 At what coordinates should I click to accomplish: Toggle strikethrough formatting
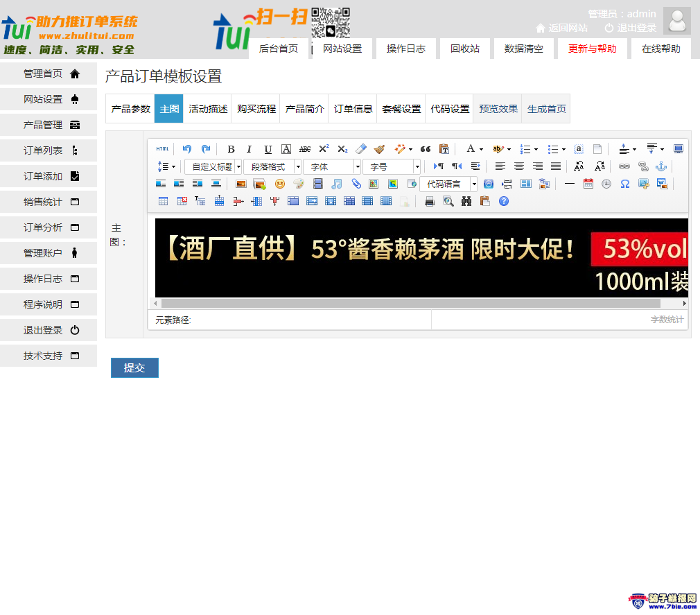tap(305, 149)
